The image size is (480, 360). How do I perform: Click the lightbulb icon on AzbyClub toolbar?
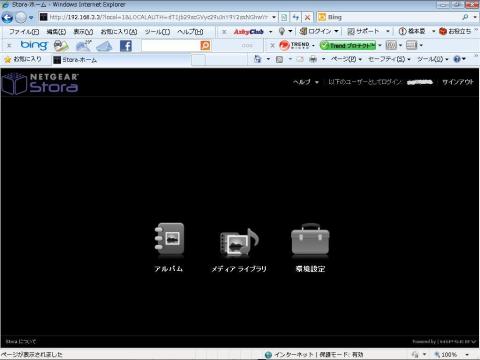(x=282, y=31)
